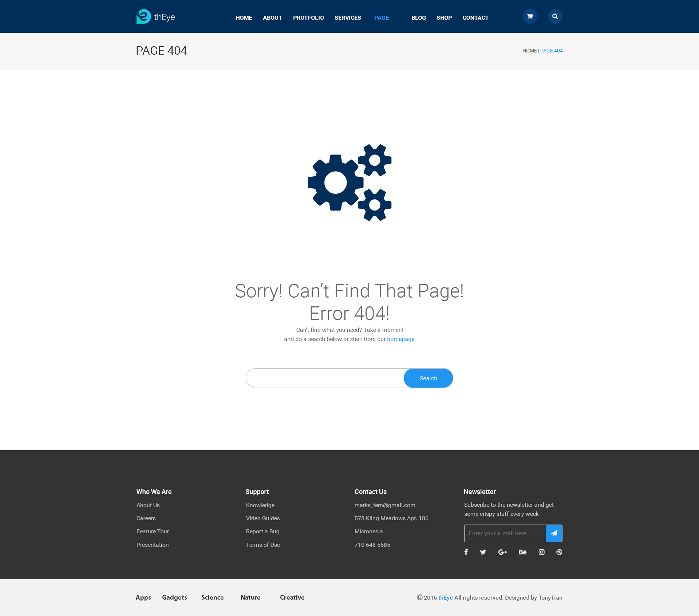This screenshot has width=699, height=616.
Task: Go to SERVICES in the navigation
Action: [x=348, y=17]
